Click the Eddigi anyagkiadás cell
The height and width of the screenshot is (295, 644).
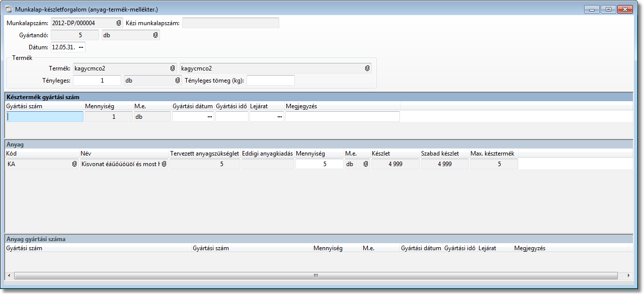(268, 164)
